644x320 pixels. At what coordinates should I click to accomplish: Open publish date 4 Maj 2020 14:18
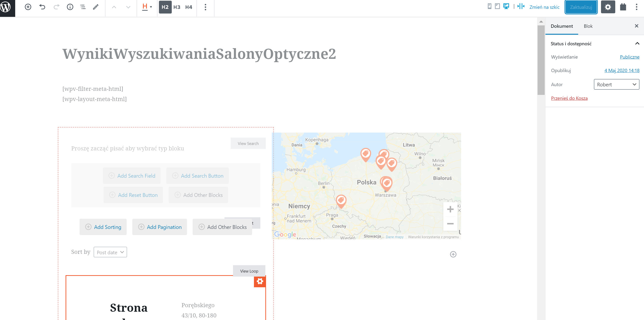[x=622, y=70]
